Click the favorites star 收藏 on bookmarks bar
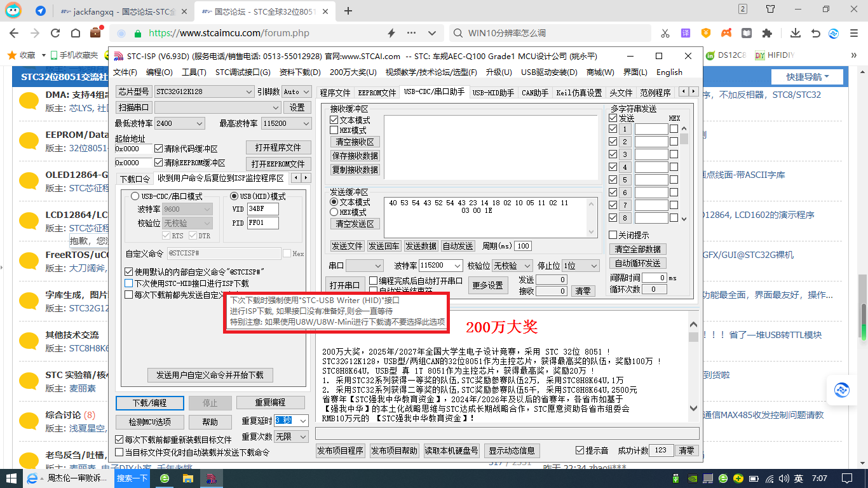Image resolution: width=868 pixels, height=488 pixels. pyautogui.click(x=22, y=55)
